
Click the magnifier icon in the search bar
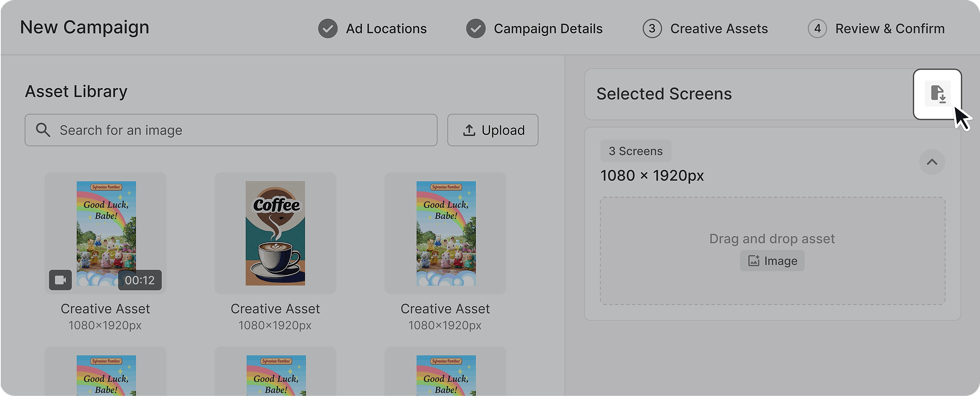43,130
